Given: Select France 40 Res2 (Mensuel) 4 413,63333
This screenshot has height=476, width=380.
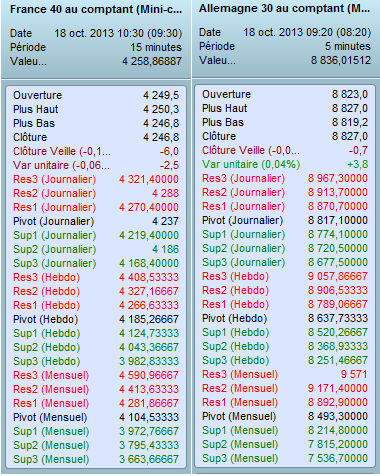Looking at the screenshot, I should point(96,389).
